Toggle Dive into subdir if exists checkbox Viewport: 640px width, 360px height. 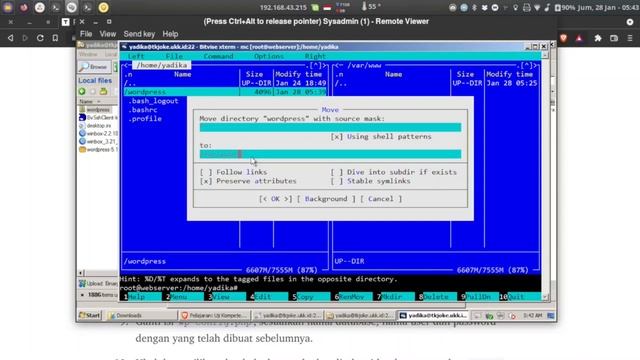(337, 172)
